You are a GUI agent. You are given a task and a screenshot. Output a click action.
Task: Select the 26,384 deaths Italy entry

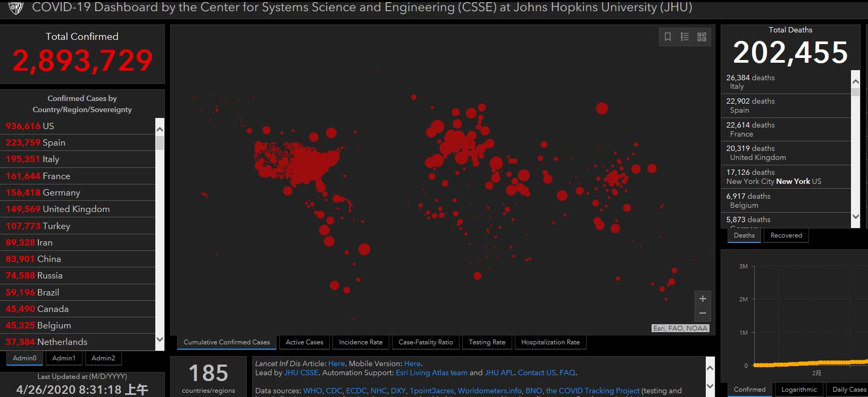pos(786,82)
